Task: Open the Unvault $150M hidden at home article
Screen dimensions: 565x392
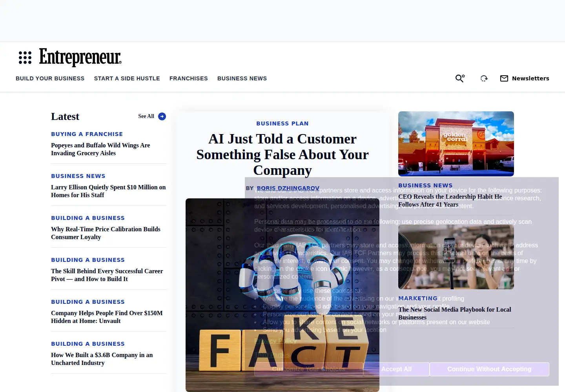Action: [107, 317]
